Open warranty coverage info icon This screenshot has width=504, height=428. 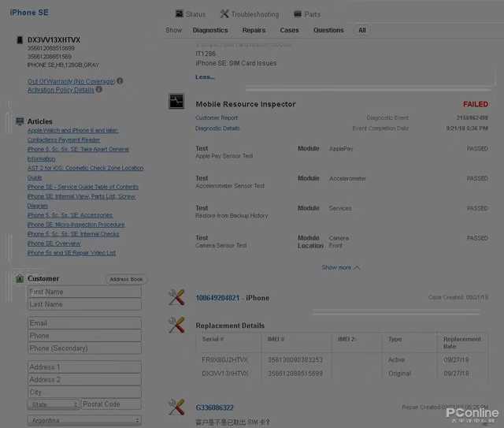pos(120,80)
